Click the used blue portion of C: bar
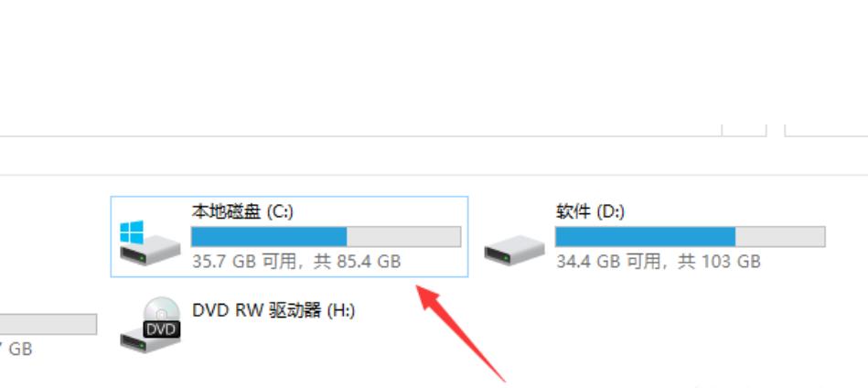The image size is (868, 388). tap(269, 236)
